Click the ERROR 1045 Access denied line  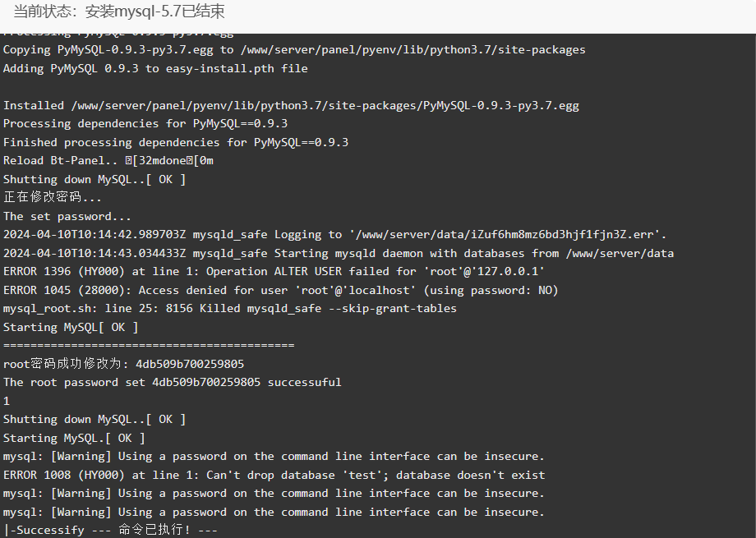280,290
